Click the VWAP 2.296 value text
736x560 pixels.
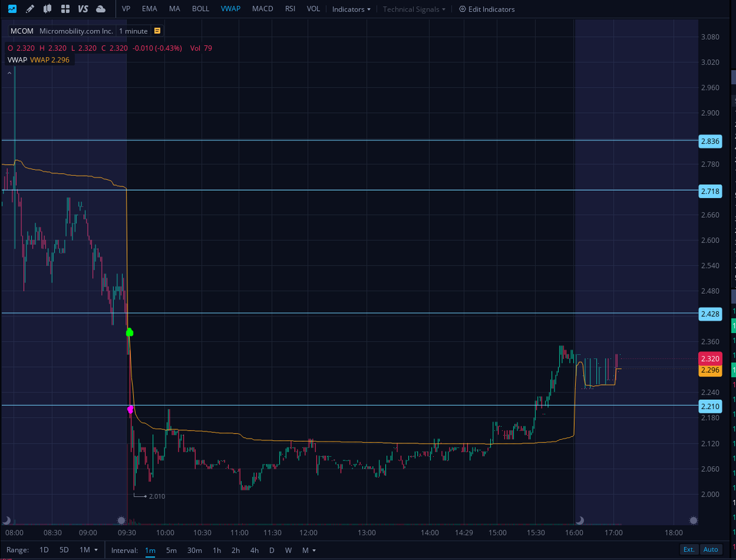click(x=50, y=59)
